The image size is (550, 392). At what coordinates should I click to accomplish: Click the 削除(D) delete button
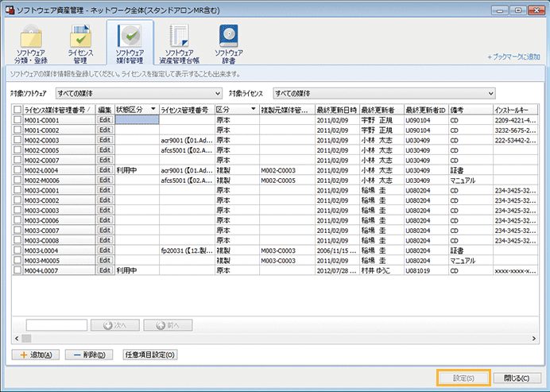89,355
